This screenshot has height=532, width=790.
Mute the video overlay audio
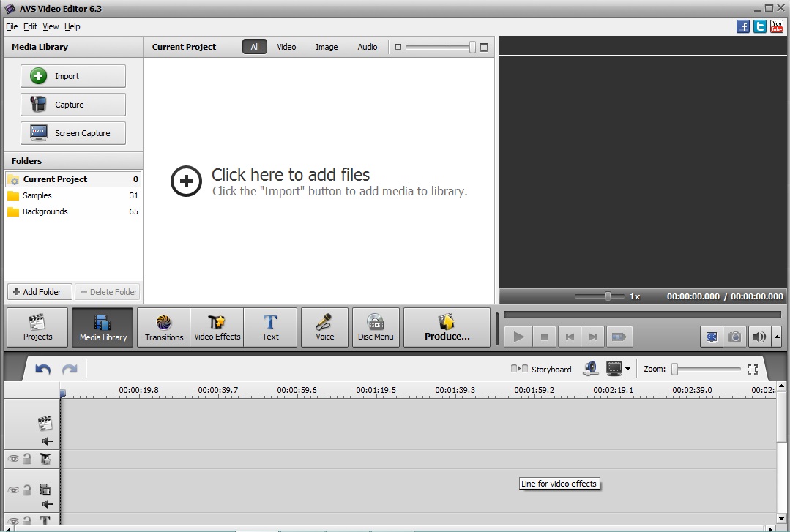point(47,504)
